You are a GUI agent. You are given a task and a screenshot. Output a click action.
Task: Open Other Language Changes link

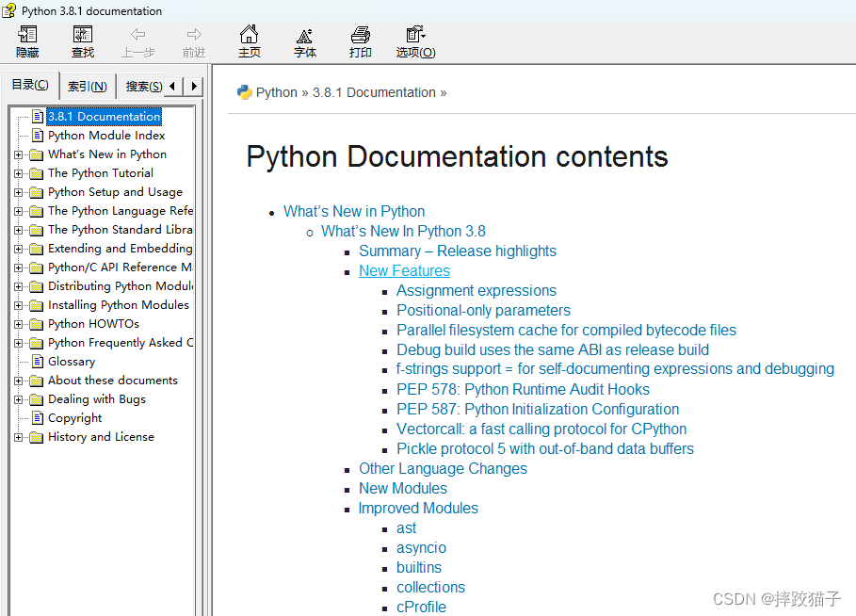[x=443, y=468]
